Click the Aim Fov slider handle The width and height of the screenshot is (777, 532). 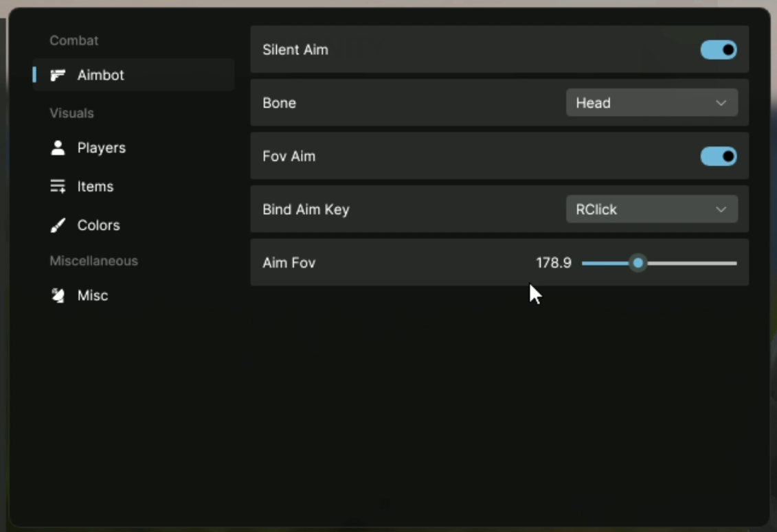click(638, 263)
